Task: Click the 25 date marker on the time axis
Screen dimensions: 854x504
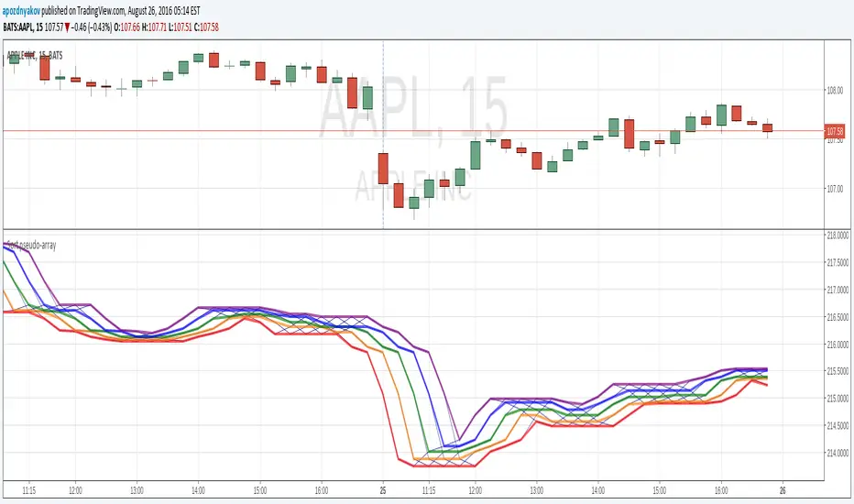Action: (x=383, y=490)
